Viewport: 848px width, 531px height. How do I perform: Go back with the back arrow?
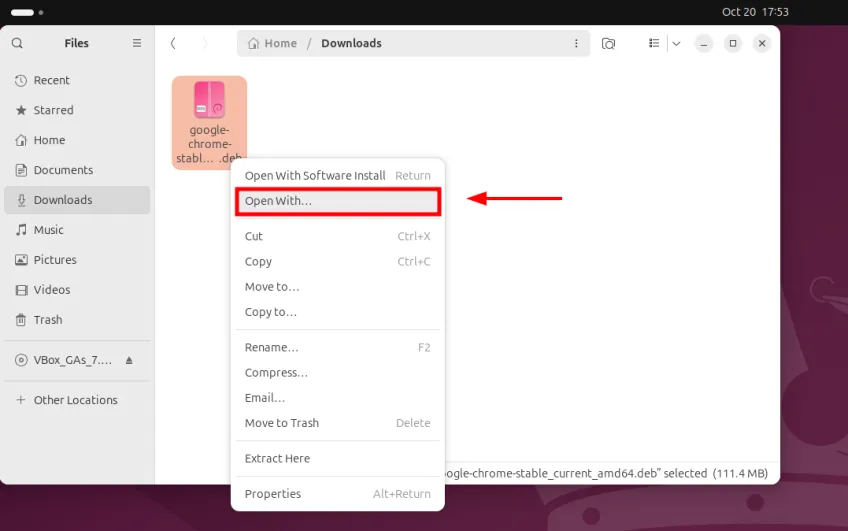tap(174, 43)
